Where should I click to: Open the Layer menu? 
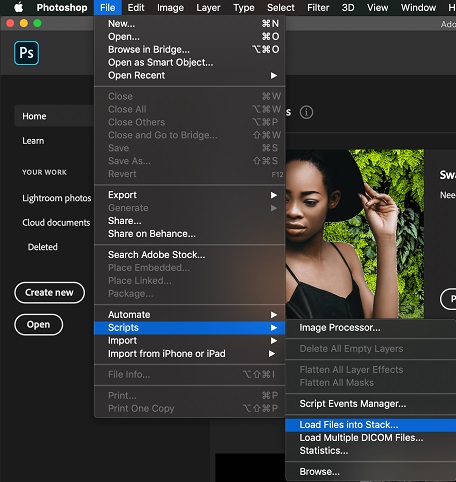208,7
